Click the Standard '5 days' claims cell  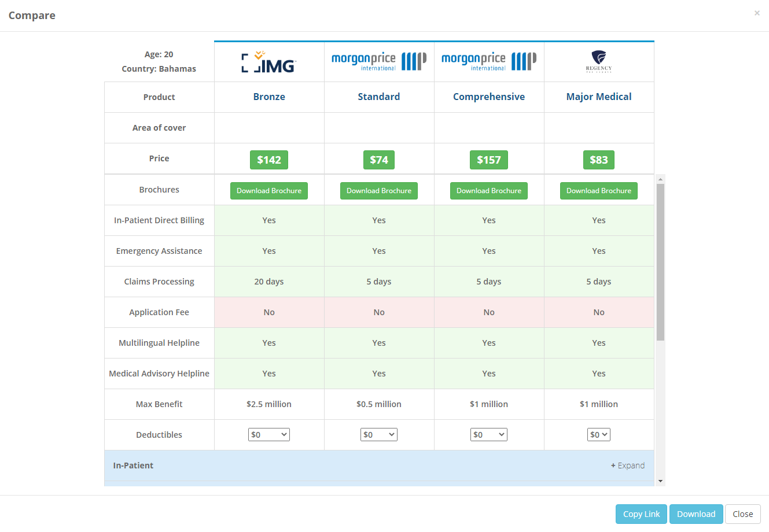[x=379, y=282]
